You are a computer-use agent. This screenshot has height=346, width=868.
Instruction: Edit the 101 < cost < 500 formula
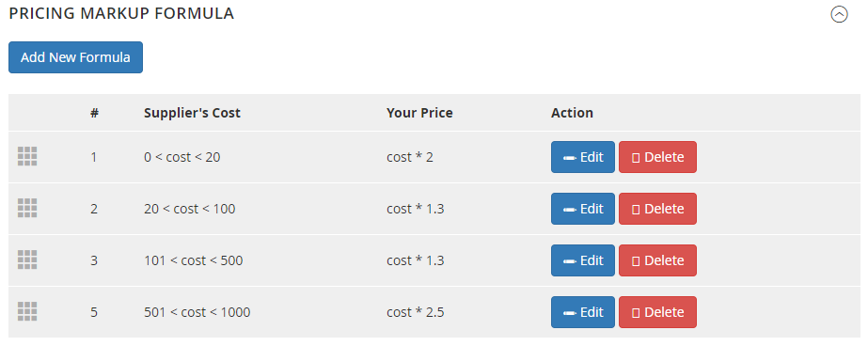point(583,260)
